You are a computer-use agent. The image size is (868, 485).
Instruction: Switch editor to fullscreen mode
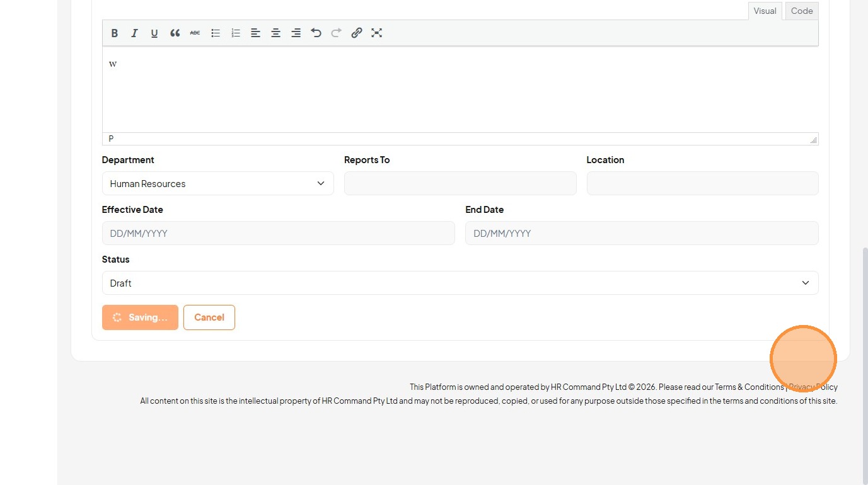coord(376,33)
